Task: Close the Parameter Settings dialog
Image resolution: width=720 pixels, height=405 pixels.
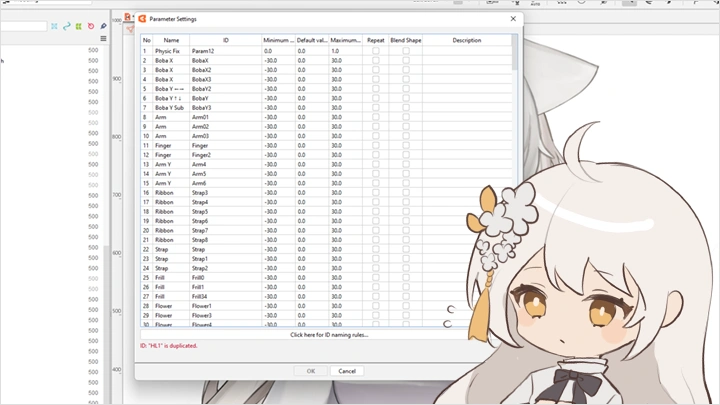Action: [514, 19]
